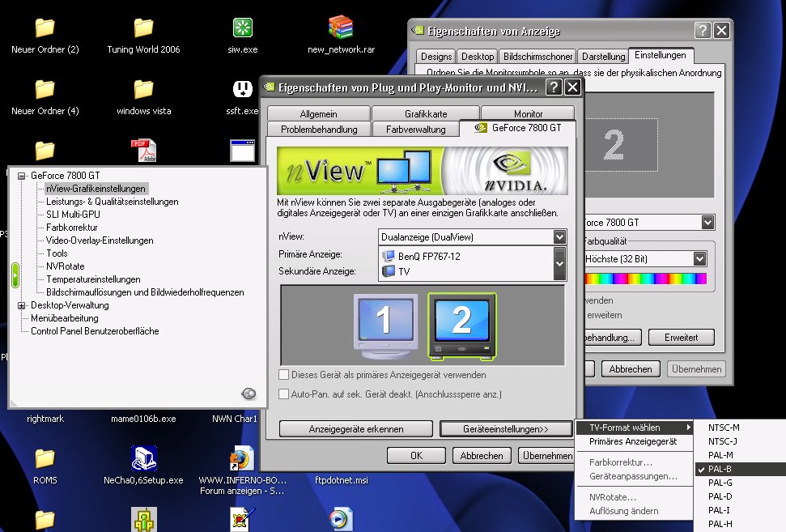Select NTSC-J TV format
The width and height of the screenshot is (786, 532).
tap(740, 441)
